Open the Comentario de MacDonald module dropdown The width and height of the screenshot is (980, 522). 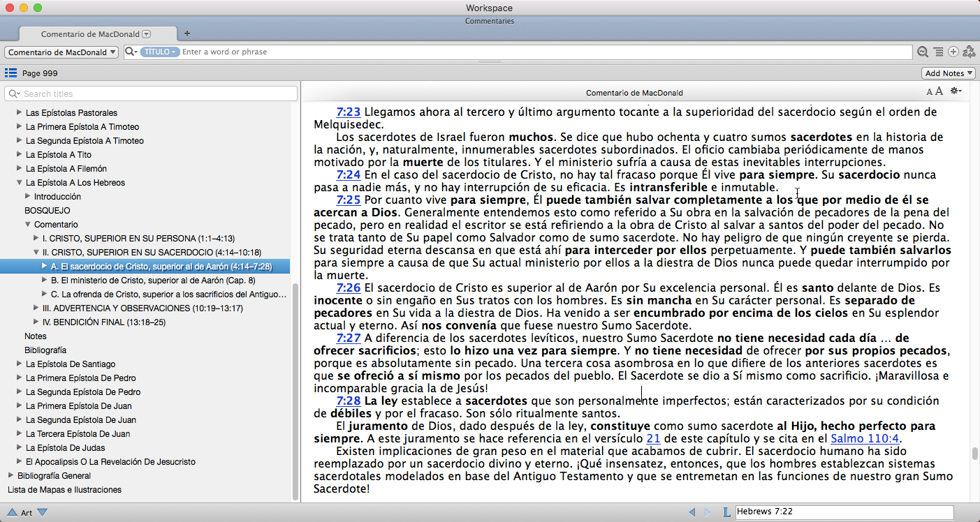tap(61, 52)
